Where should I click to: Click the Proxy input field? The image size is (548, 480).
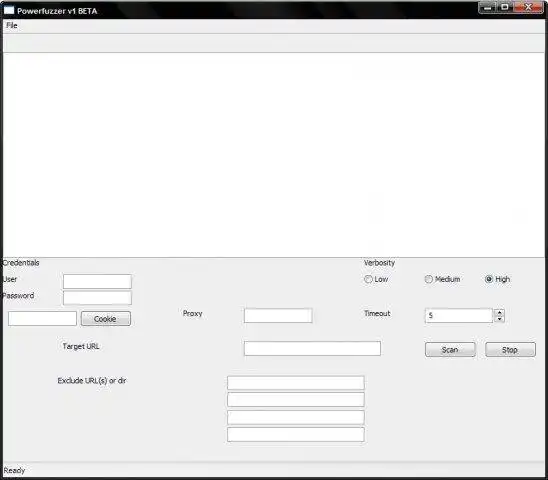pyautogui.click(x=278, y=315)
